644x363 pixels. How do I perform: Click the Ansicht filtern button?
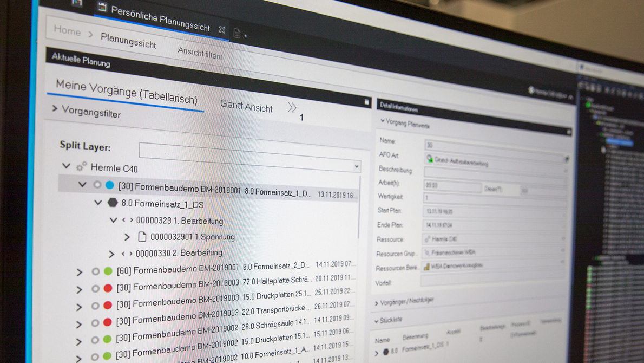click(200, 53)
